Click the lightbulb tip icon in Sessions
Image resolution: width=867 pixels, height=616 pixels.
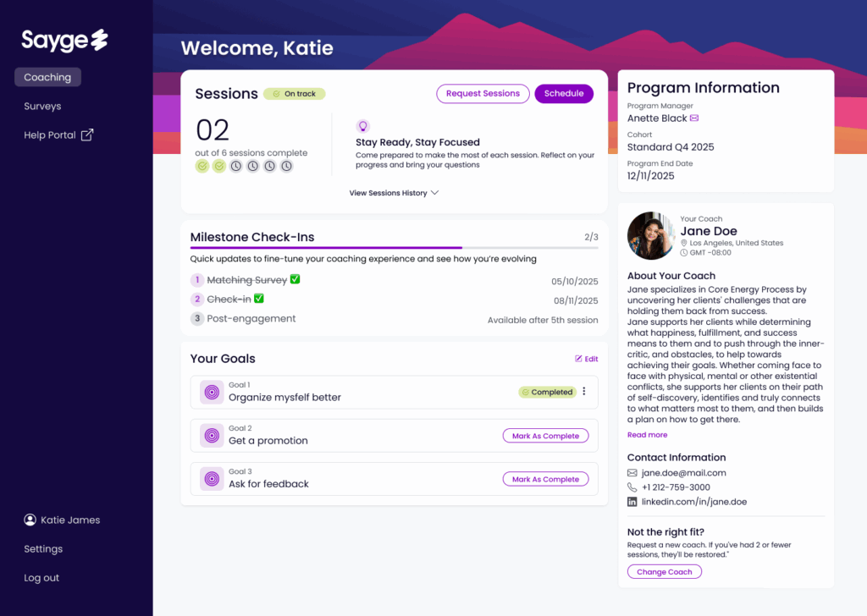point(363,126)
